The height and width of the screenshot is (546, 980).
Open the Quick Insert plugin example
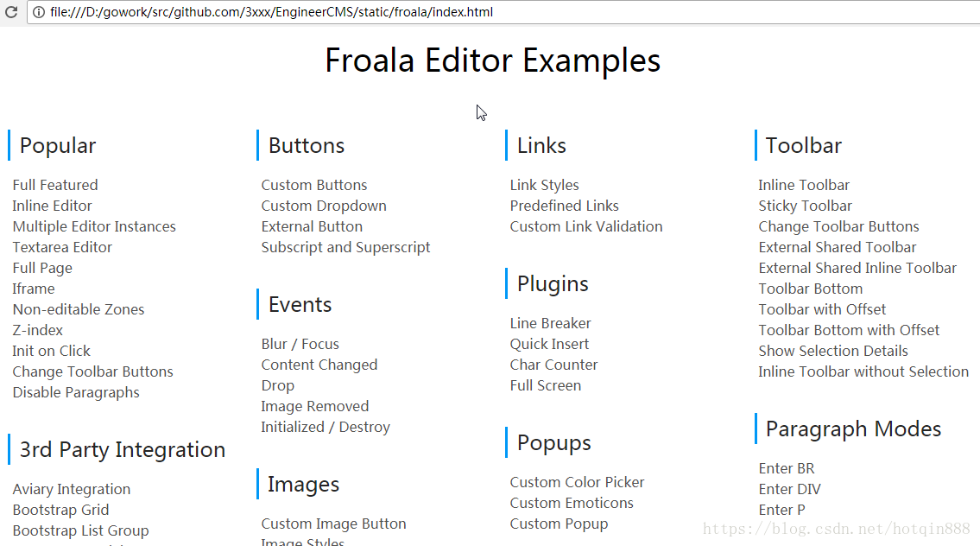[549, 344]
